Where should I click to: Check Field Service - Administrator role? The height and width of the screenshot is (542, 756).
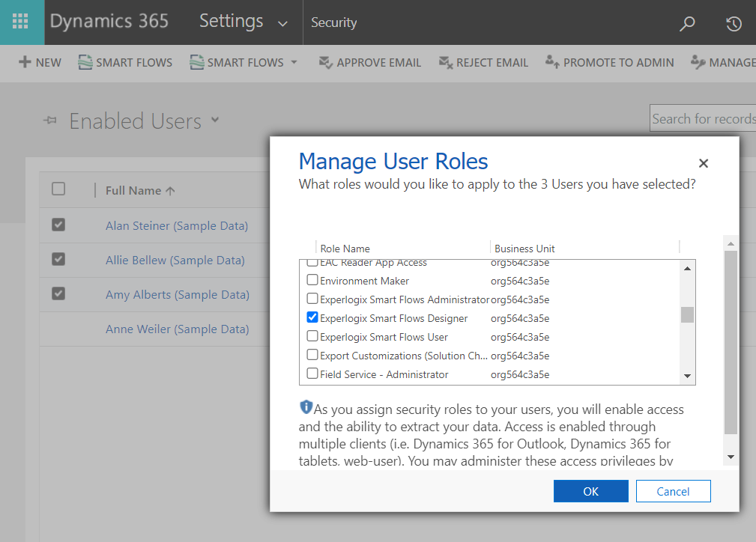(x=312, y=374)
